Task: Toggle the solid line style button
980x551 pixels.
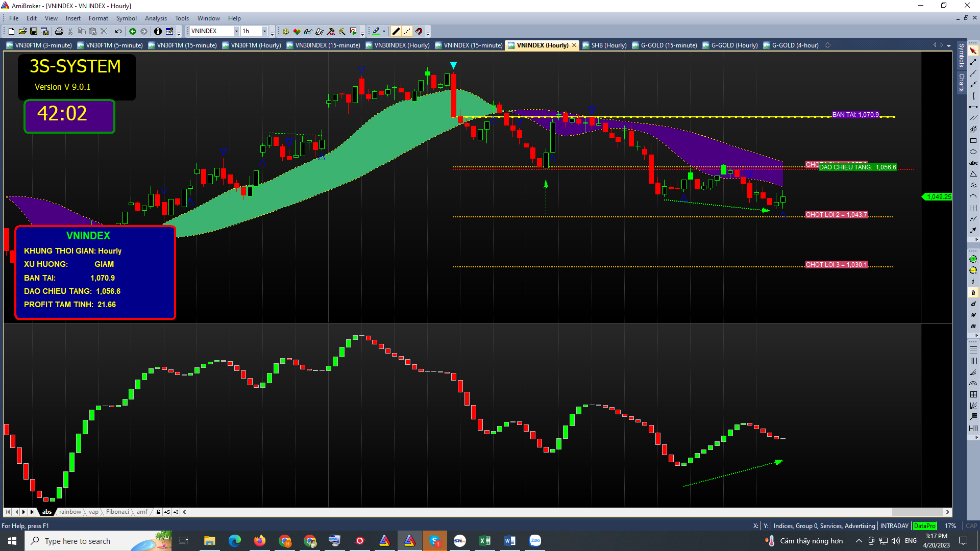Action: tap(396, 32)
